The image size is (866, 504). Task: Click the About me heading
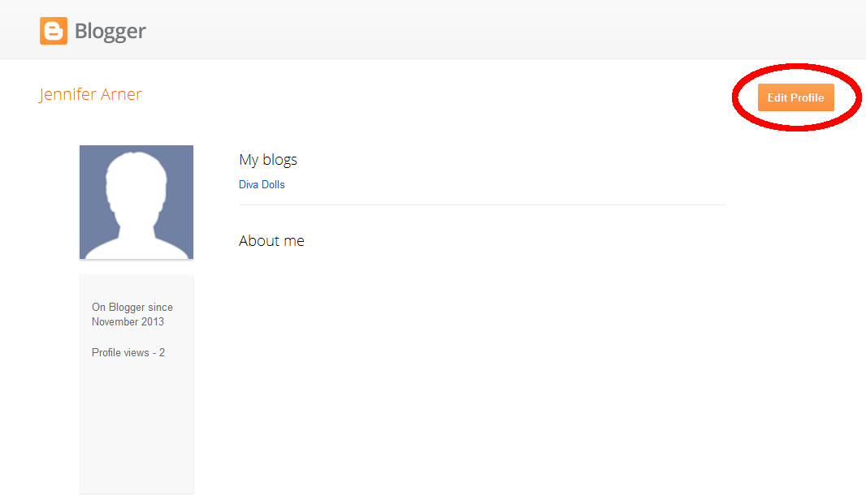click(x=271, y=241)
